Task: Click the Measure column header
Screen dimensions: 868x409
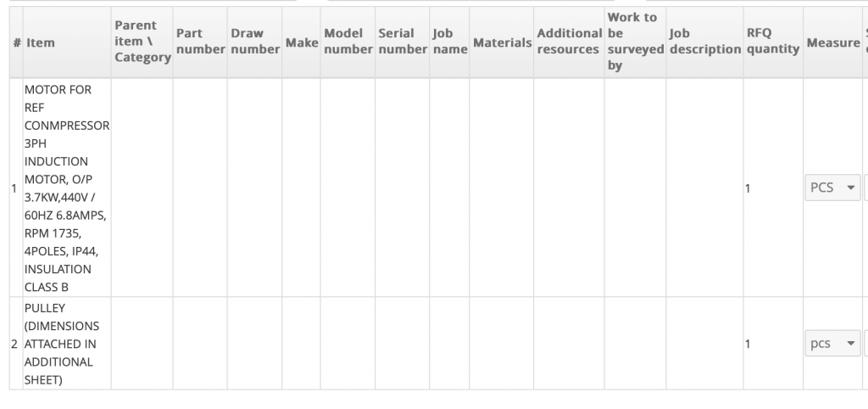Action: click(833, 42)
